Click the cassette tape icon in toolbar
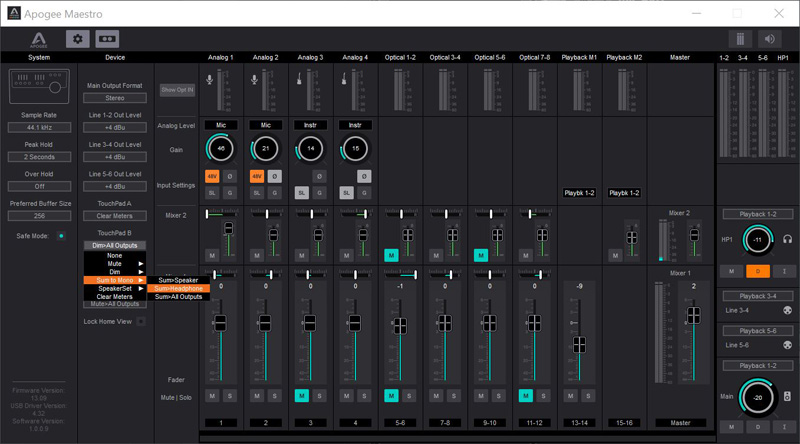Image resolution: width=800 pixels, height=444 pixels. [107, 39]
